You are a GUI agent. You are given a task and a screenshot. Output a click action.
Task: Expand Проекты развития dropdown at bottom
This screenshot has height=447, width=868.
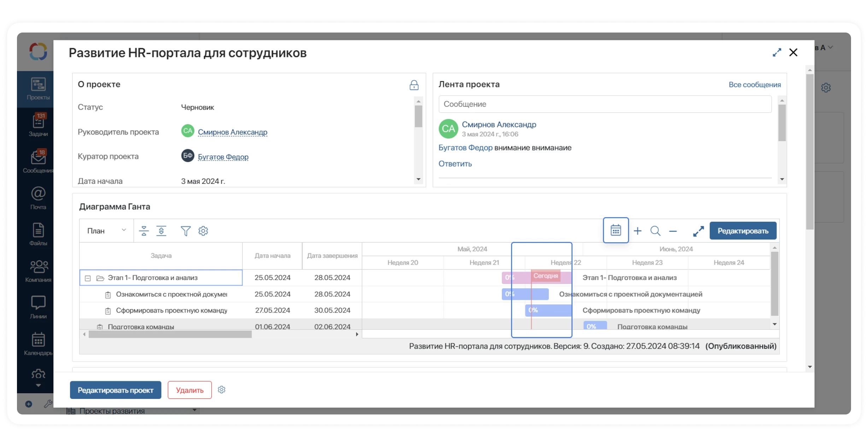[194, 411]
